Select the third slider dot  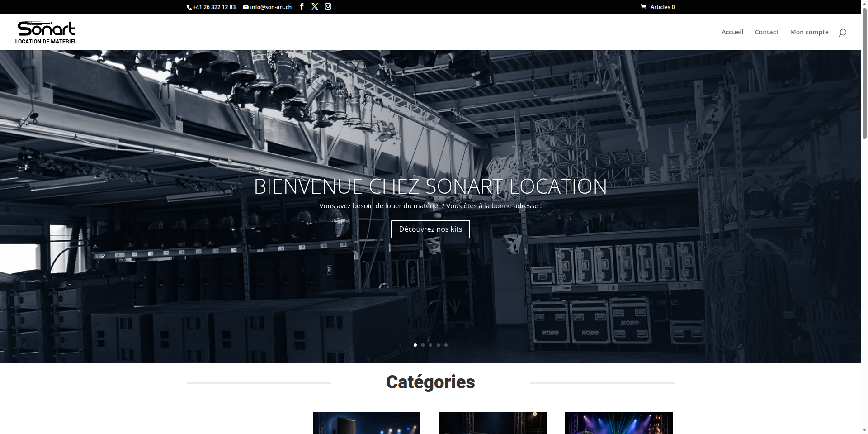(x=430, y=345)
